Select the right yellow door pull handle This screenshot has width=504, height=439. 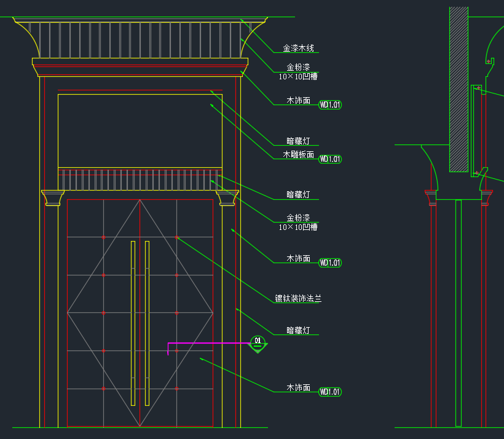(148, 323)
